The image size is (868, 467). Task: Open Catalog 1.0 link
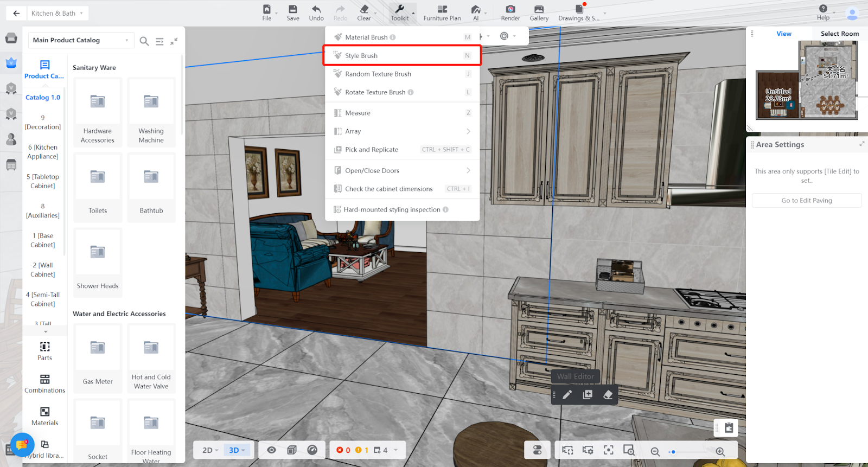pos(43,98)
